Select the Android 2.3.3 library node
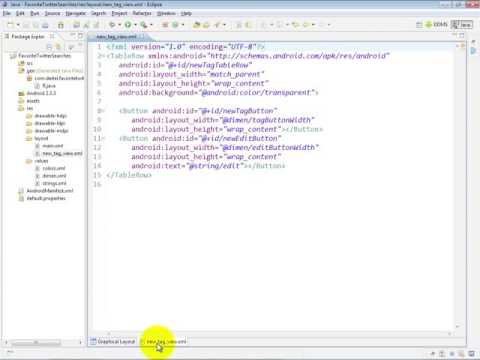 pos(37,93)
